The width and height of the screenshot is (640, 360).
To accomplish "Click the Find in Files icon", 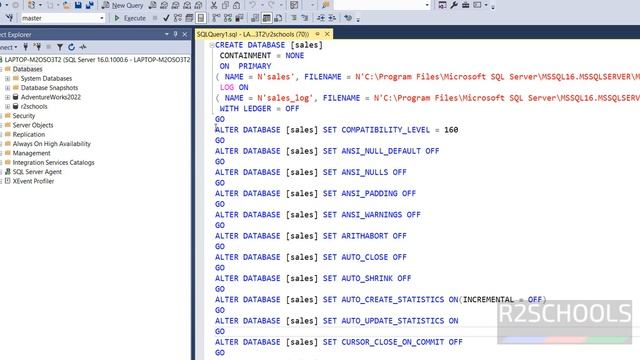I will [x=325, y=5].
